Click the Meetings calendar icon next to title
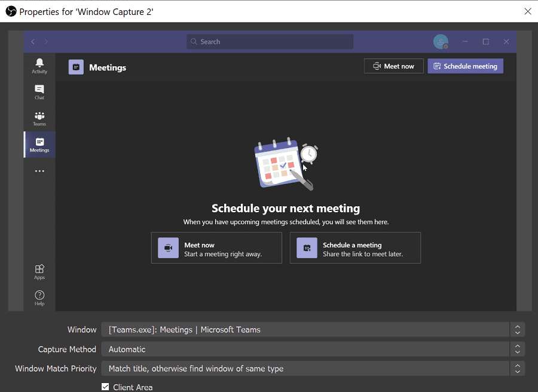The height and width of the screenshot is (392, 538). coord(76,67)
